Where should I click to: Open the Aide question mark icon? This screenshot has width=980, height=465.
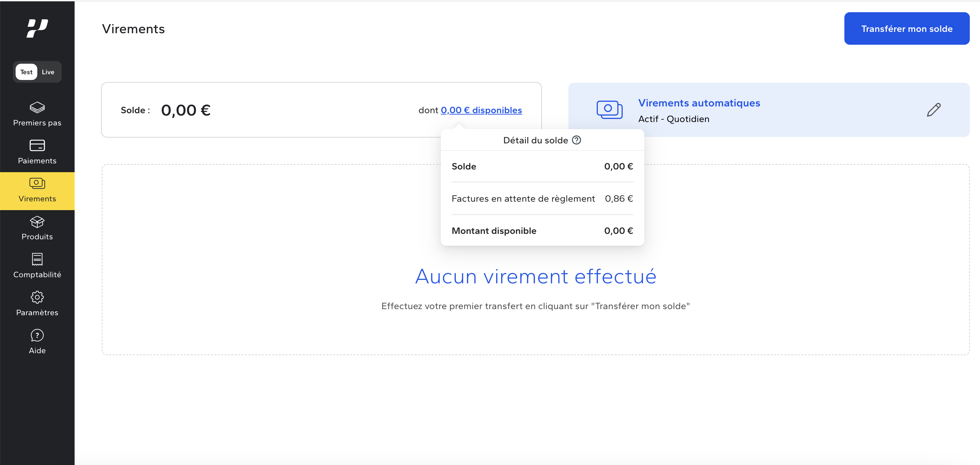pos(37,335)
